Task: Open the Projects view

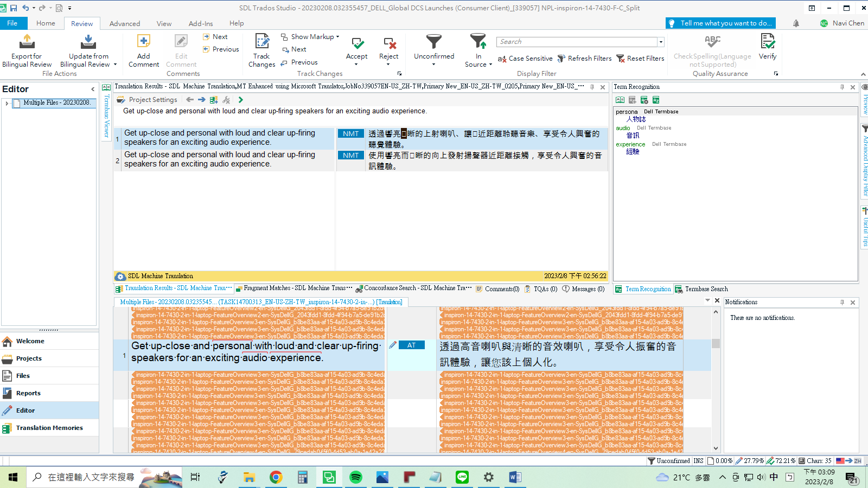Action: 49,358
